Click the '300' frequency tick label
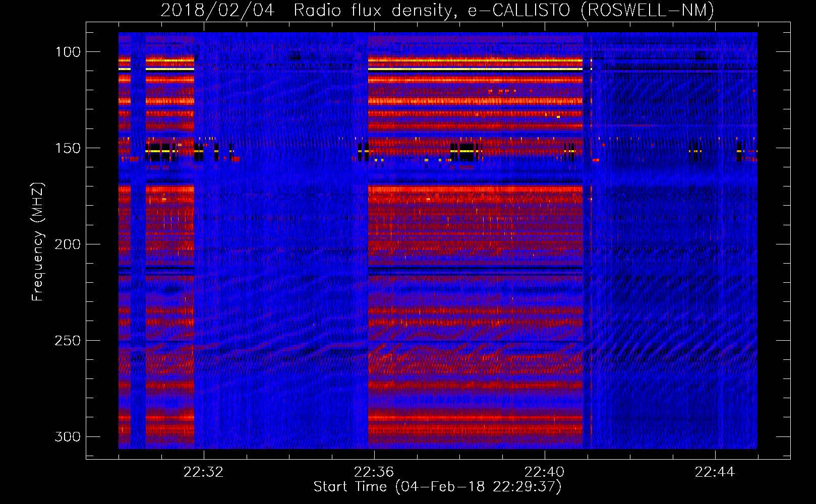The image size is (816, 504). 68,436
